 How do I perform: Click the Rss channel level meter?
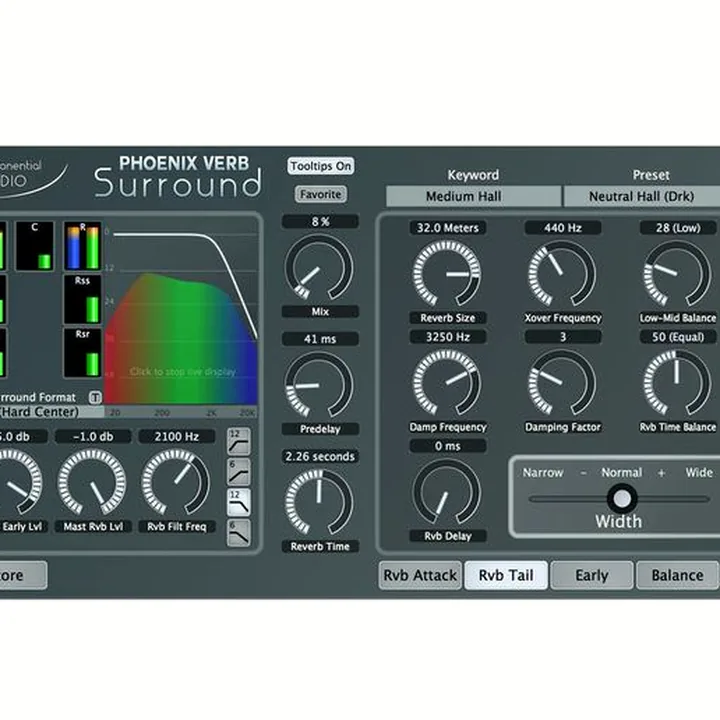(83, 299)
